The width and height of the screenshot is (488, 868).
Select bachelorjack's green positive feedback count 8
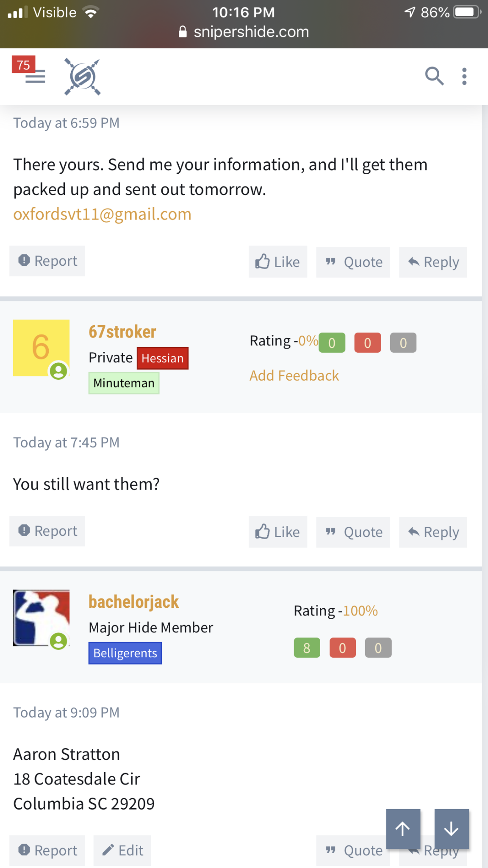(x=307, y=648)
